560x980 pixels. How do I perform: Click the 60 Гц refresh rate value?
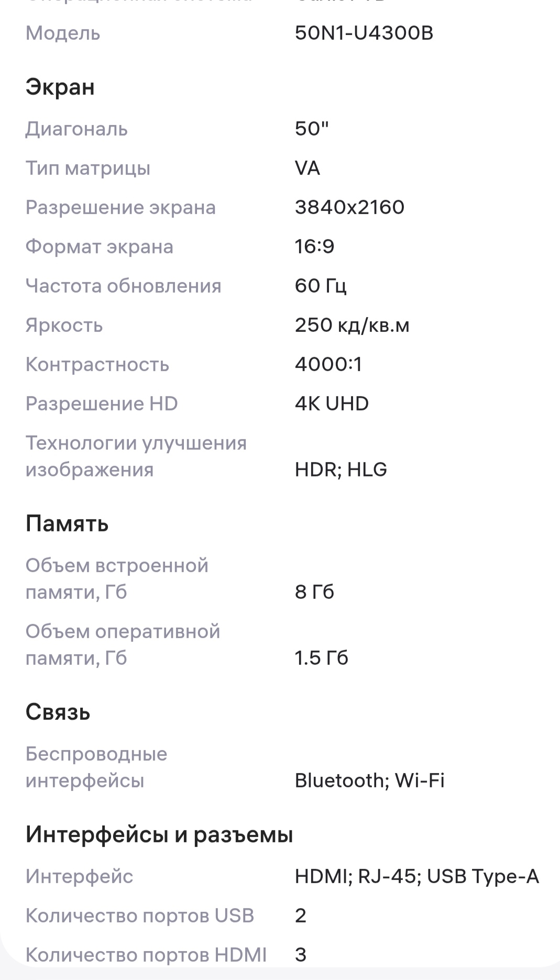(x=321, y=286)
